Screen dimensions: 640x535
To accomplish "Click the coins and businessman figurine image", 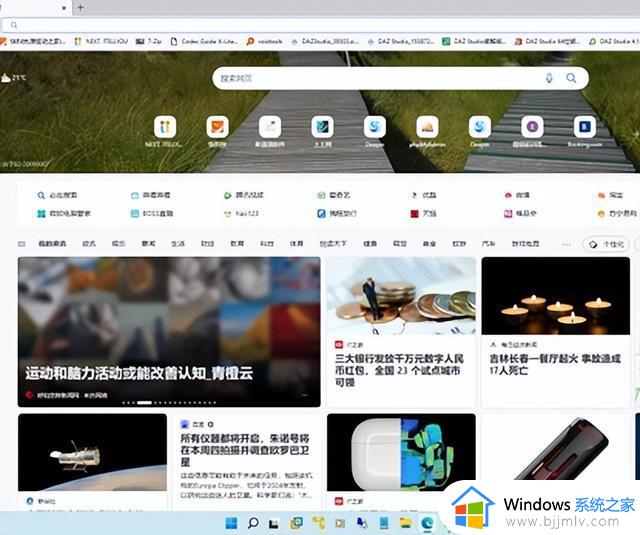I will point(401,296).
